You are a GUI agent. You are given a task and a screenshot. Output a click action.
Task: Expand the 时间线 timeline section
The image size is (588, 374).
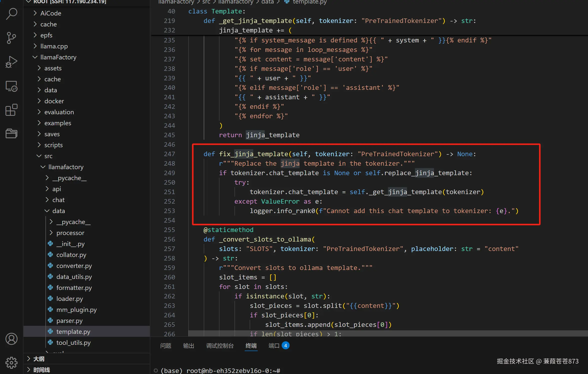[41, 370]
